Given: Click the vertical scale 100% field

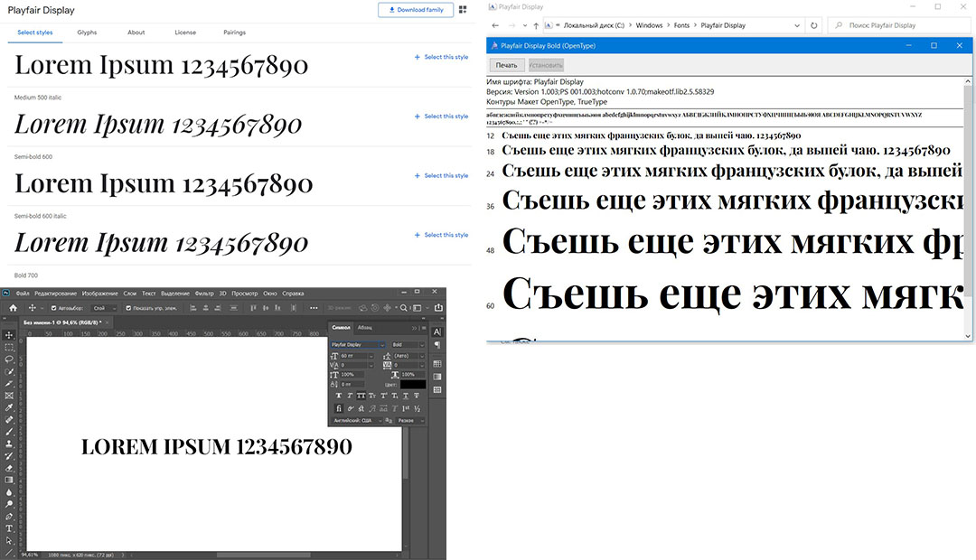Looking at the screenshot, I should pos(352,375).
